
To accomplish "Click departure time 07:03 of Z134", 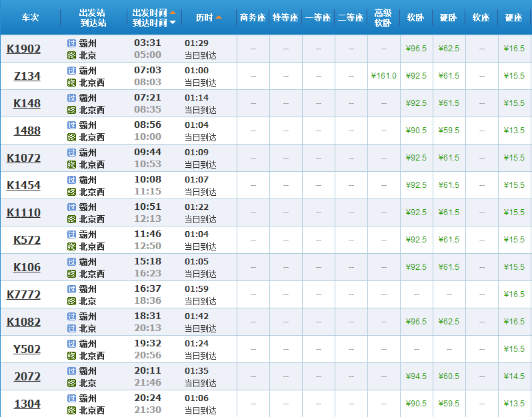I will (x=147, y=70).
